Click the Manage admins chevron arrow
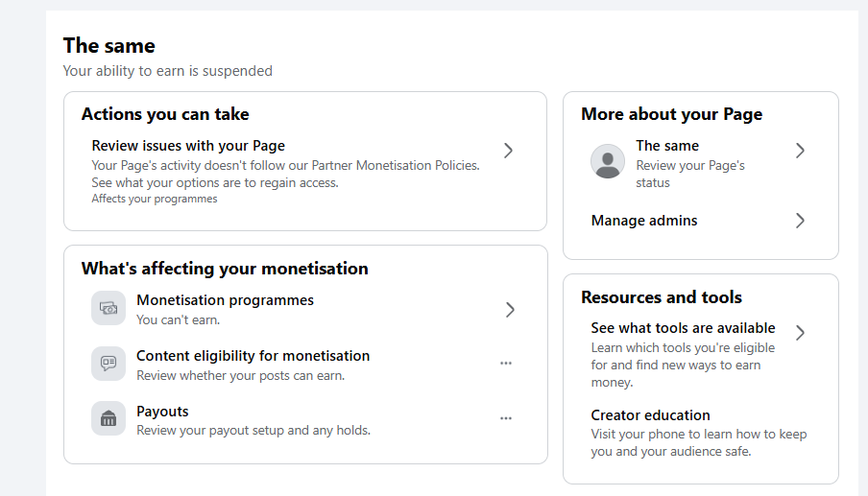The image size is (868, 496). point(800,221)
